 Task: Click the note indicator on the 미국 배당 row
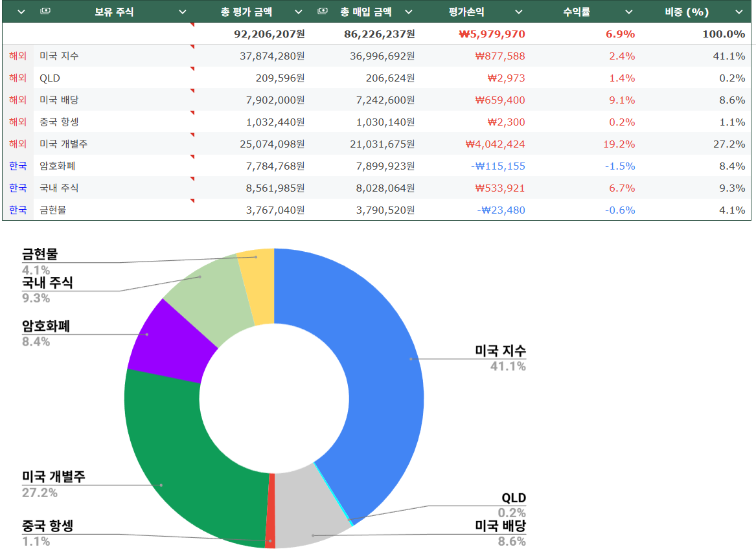pyautogui.click(x=192, y=91)
